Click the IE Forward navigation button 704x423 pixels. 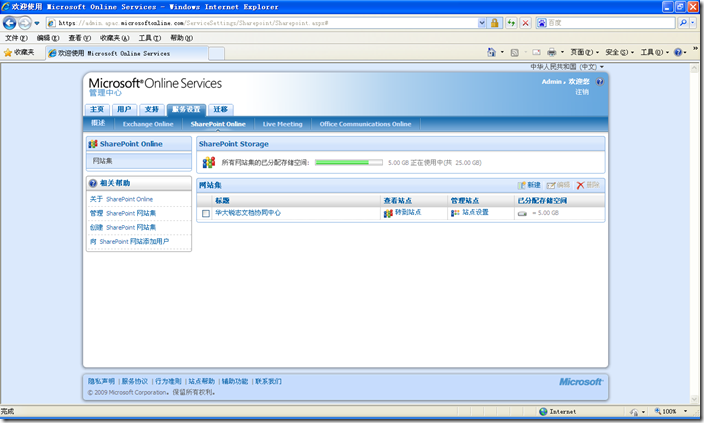[25, 22]
